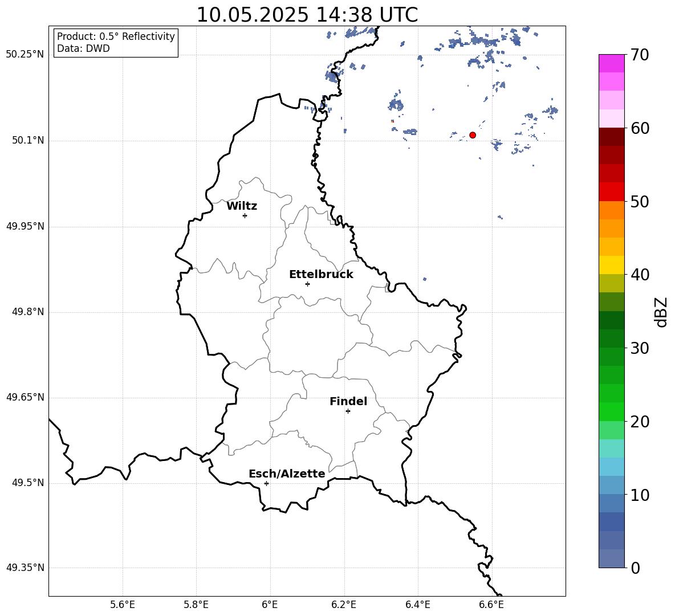
Task: Click the 49.65°N latitude label
Action: click(x=25, y=397)
